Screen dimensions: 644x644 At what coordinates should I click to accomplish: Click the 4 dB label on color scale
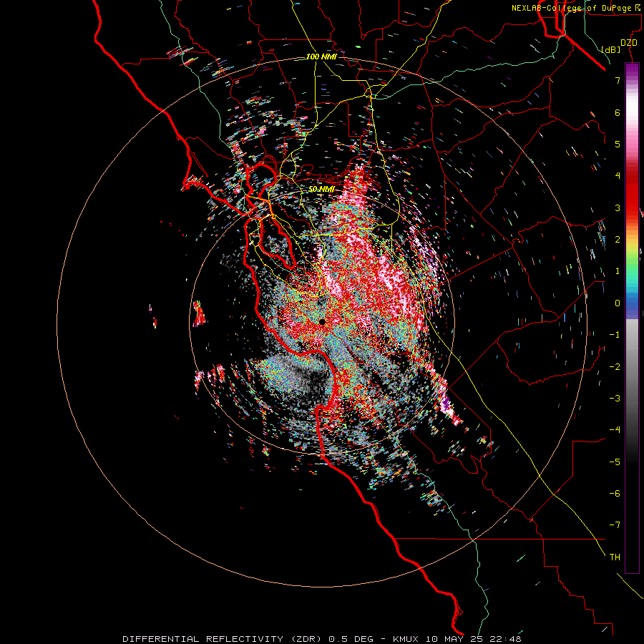click(618, 176)
